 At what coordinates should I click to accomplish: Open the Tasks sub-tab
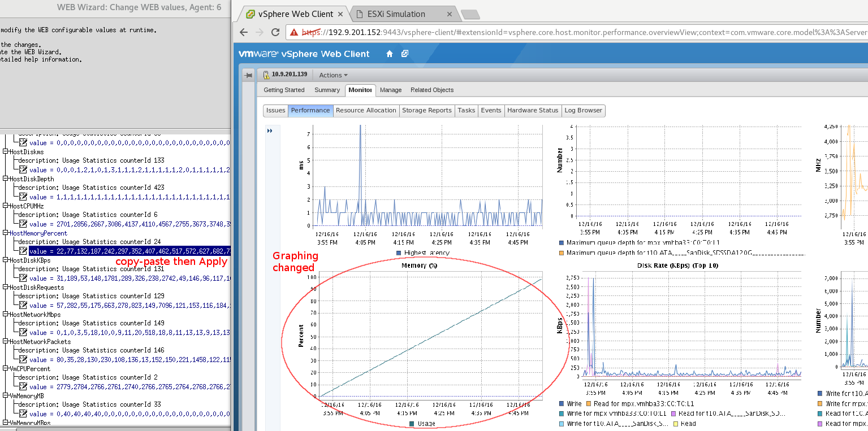pyautogui.click(x=467, y=110)
